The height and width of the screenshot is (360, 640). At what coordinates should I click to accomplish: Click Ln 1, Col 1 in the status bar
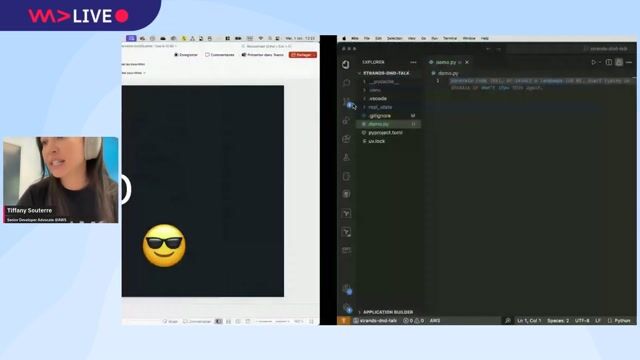point(529,321)
